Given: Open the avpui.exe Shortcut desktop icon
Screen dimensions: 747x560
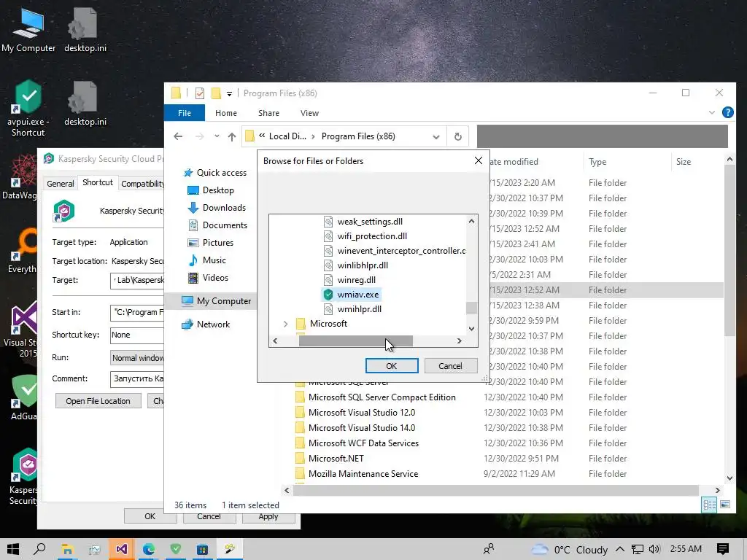Looking at the screenshot, I should [x=28, y=109].
